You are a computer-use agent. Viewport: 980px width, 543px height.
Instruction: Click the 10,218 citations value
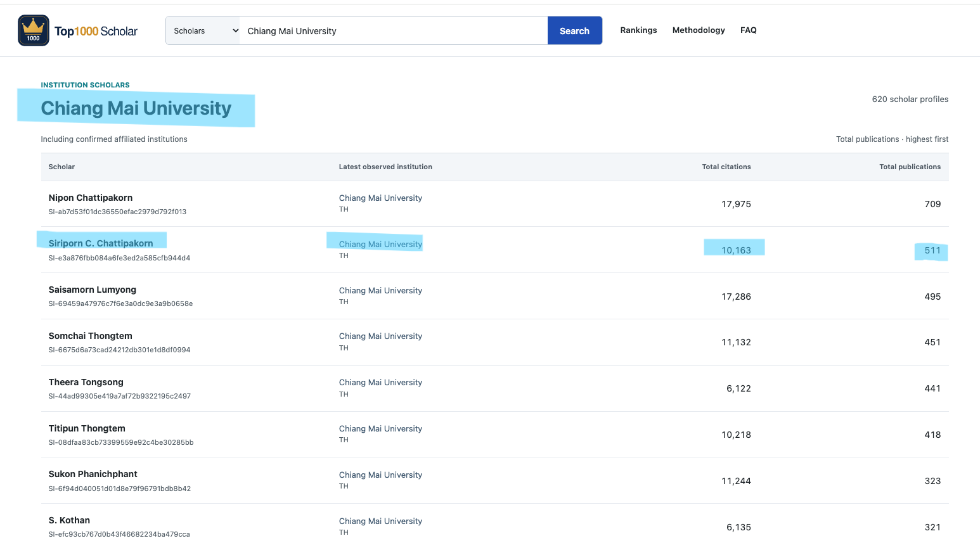[736, 435]
